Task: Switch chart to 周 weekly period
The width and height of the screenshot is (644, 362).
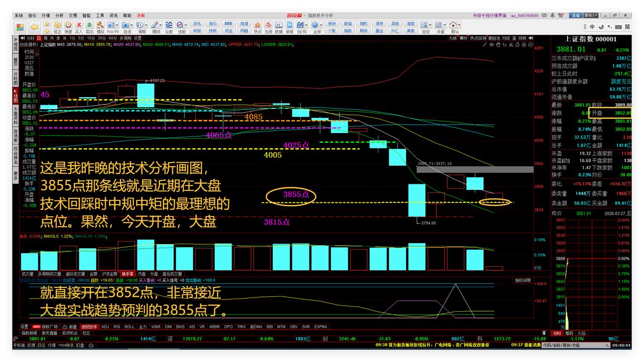Action: tap(45, 38)
